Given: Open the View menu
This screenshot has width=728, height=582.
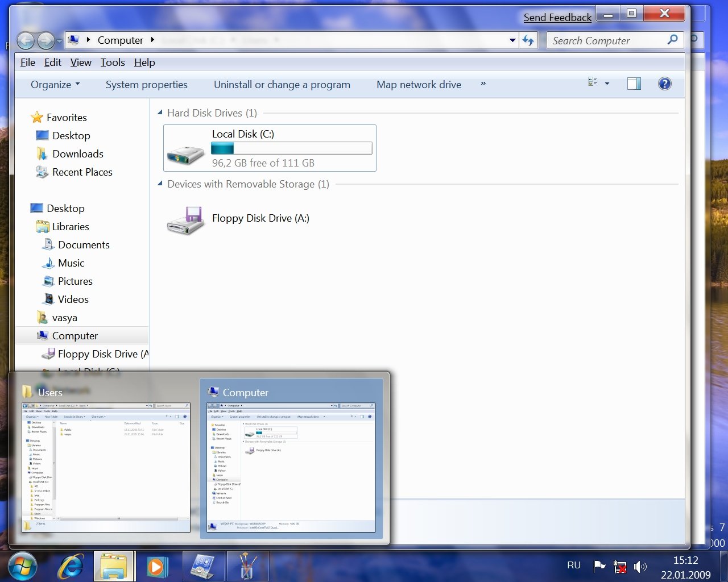Looking at the screenshot, I should pyautogui.click(x=81, y=63).
